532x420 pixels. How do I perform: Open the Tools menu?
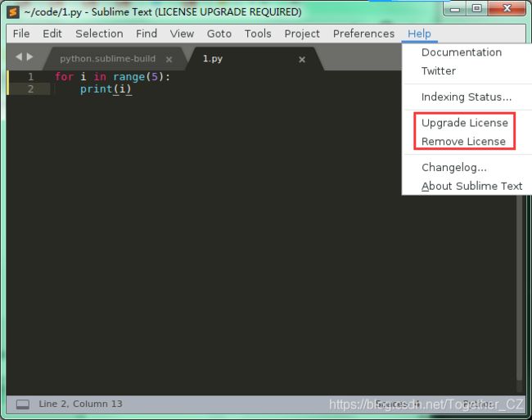(x=258, y=34)
